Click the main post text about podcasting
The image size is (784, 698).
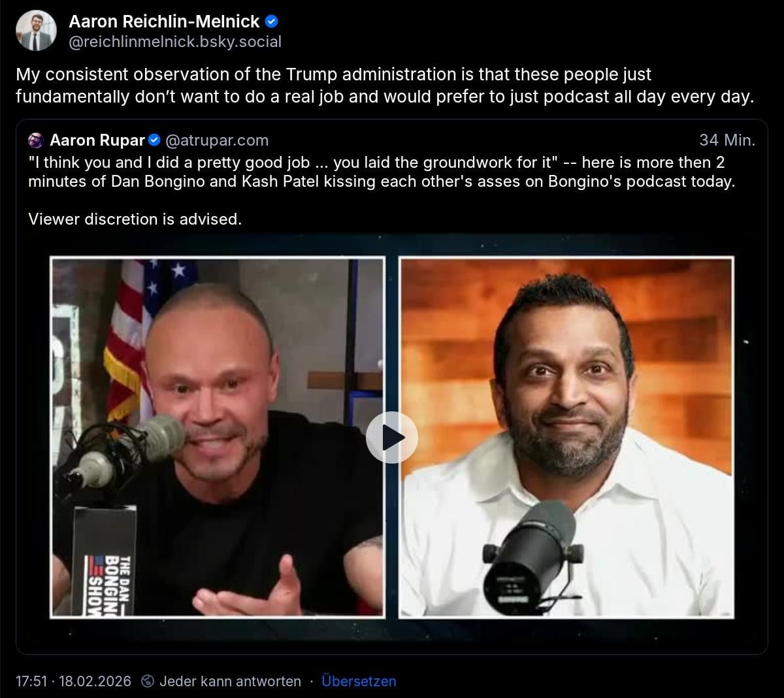point(385,86)
